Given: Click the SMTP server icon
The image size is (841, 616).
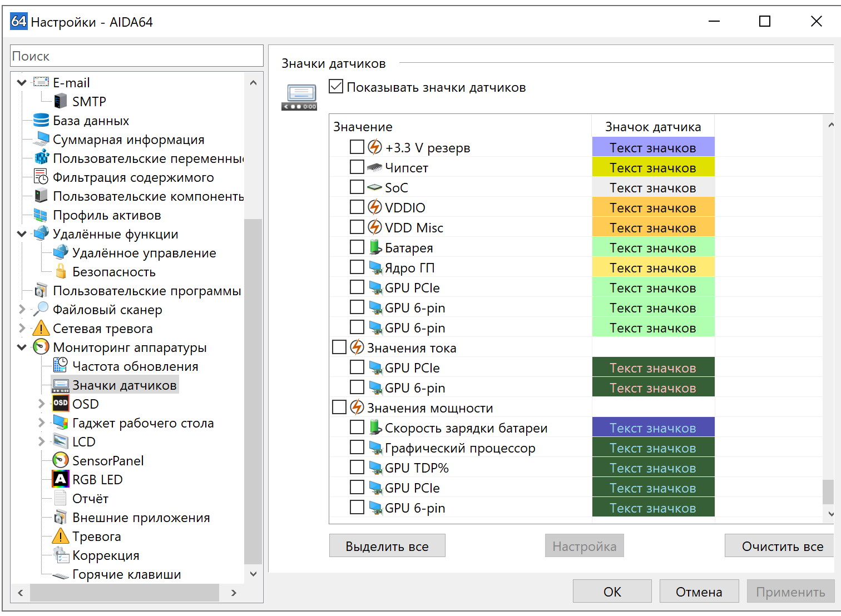Looking at the screenshot, I should coord(60,101).
